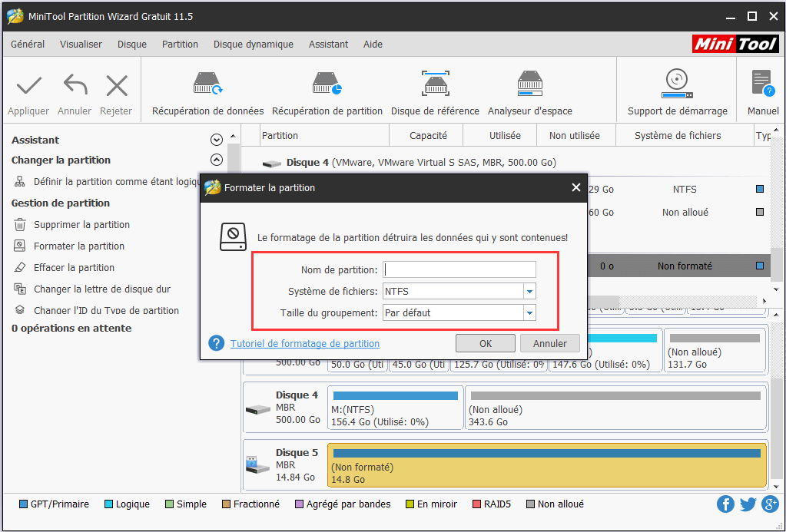
Task: Click the Supprimer la partition trash icon
Action: pos(19,224)
